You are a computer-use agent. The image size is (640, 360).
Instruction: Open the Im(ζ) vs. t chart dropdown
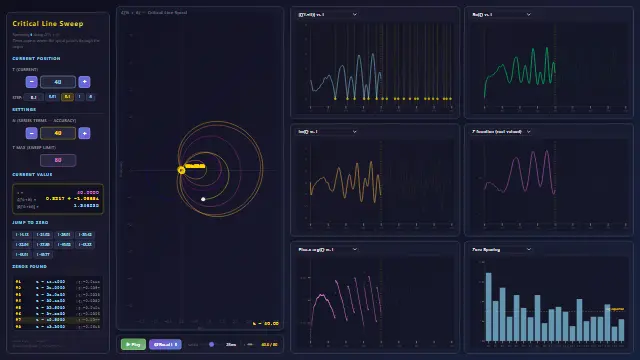(327, 132)
